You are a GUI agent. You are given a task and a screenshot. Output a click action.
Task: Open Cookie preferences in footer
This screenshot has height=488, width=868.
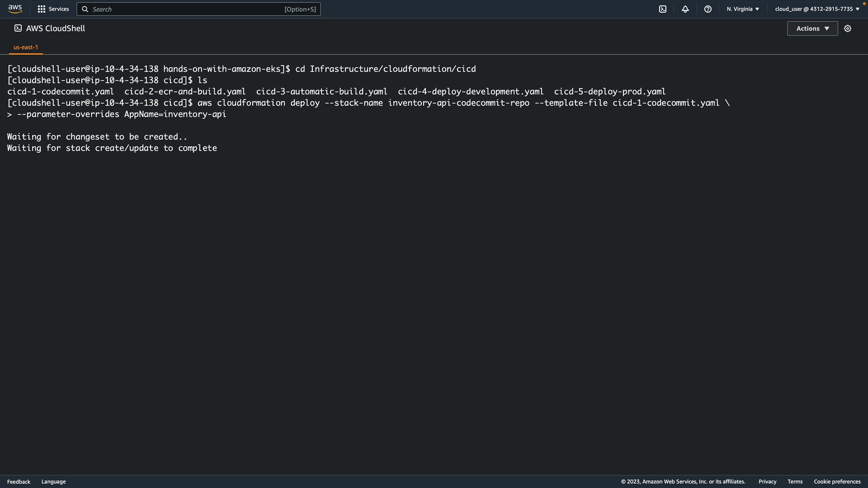837,482
